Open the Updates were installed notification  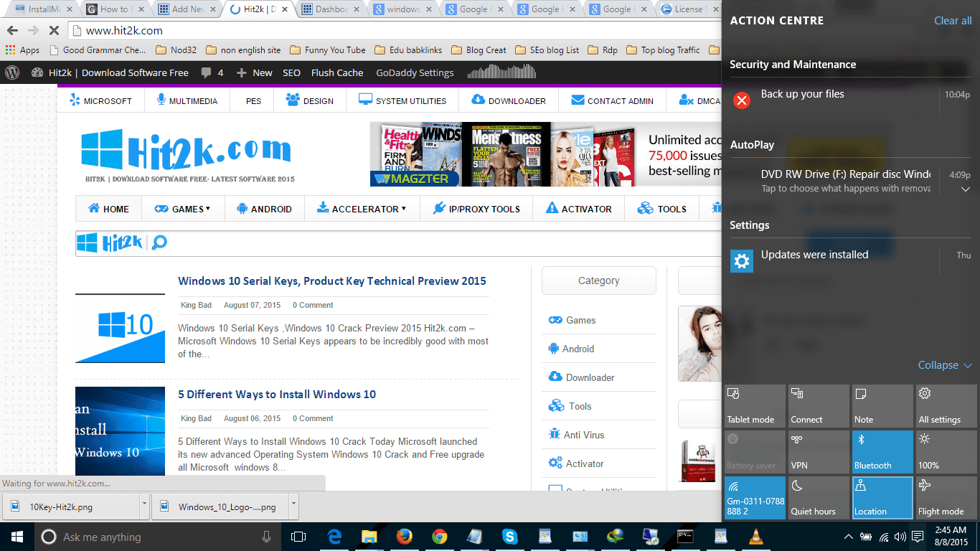[851, 260]
